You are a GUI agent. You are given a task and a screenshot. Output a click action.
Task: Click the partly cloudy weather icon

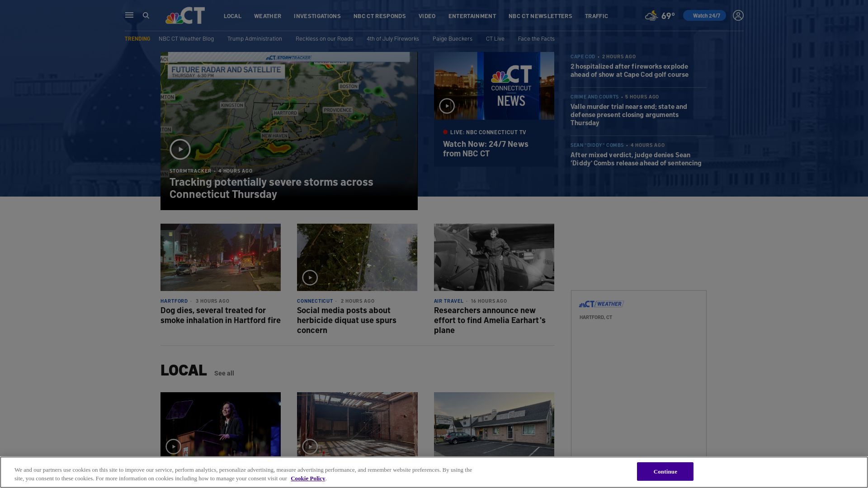tap(651, 16)
